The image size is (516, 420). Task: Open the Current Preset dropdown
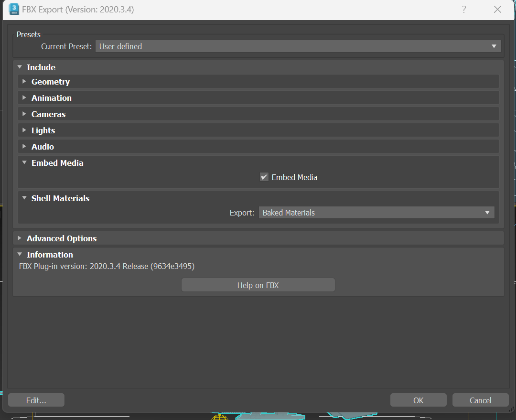click(x=298, y=46)
